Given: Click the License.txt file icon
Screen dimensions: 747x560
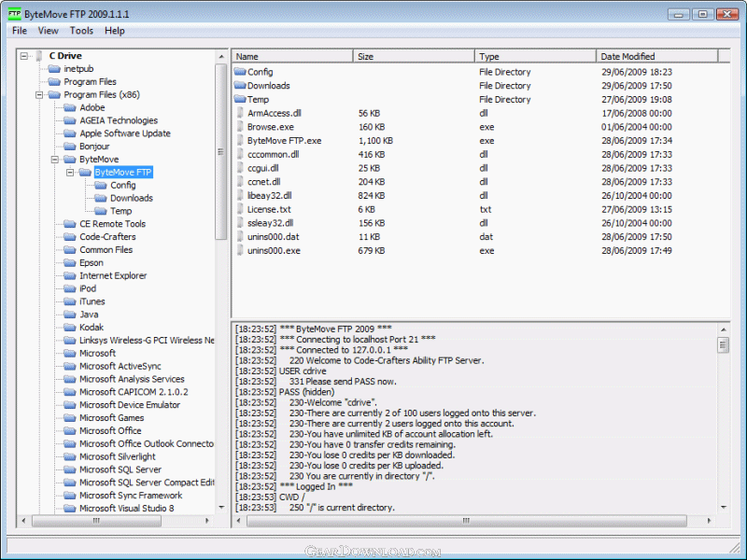Looking at the screenshot, I should click(x=240, y=209).
